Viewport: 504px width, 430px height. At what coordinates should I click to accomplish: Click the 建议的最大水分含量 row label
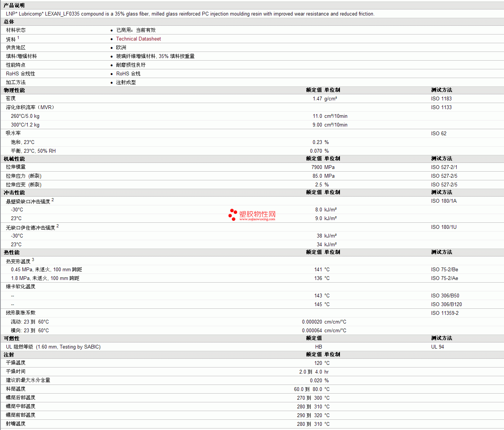point(28,380)
